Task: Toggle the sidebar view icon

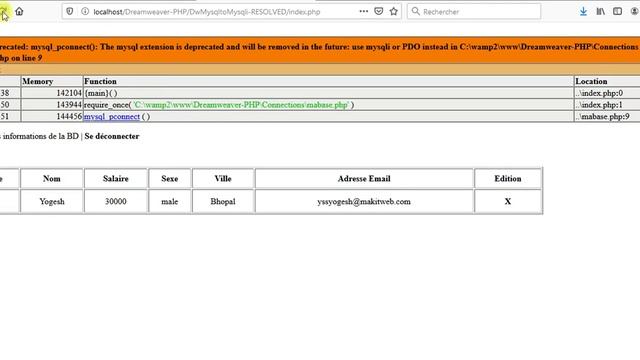Action: 617,11
